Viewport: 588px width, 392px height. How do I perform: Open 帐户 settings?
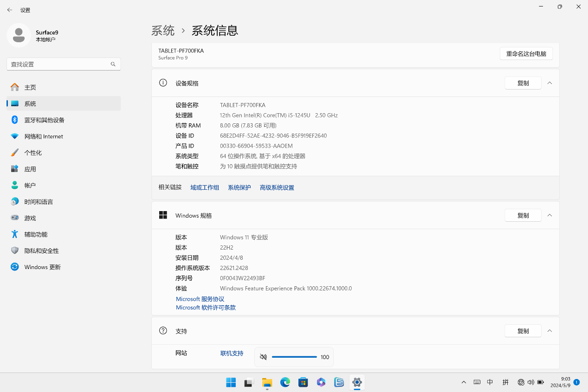[64, 185]
